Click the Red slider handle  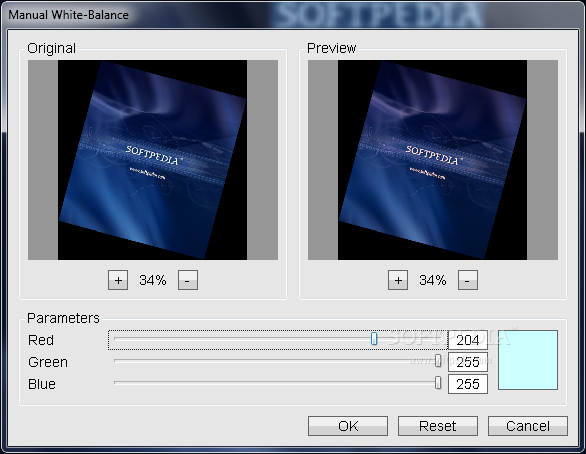click(374, 339)
